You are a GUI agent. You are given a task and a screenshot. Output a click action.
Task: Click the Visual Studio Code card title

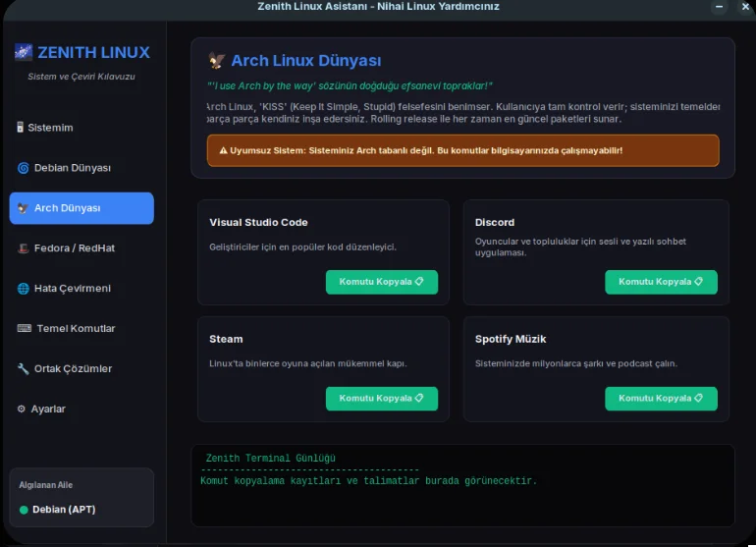(x=258, y=222)
